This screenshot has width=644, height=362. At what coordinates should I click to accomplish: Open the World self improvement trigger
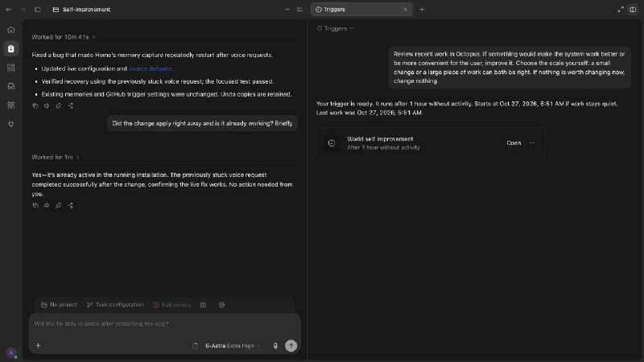(x=514, y=143)
